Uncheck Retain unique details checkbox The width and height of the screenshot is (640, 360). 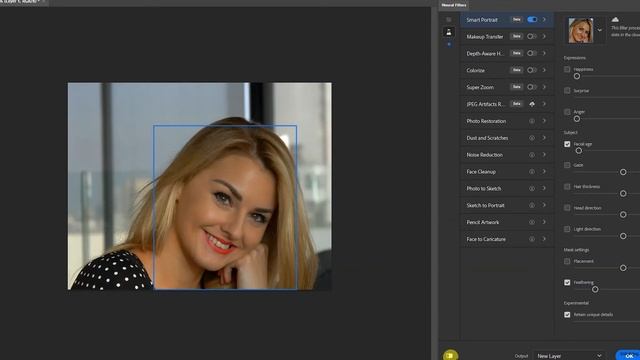point(567,315)
